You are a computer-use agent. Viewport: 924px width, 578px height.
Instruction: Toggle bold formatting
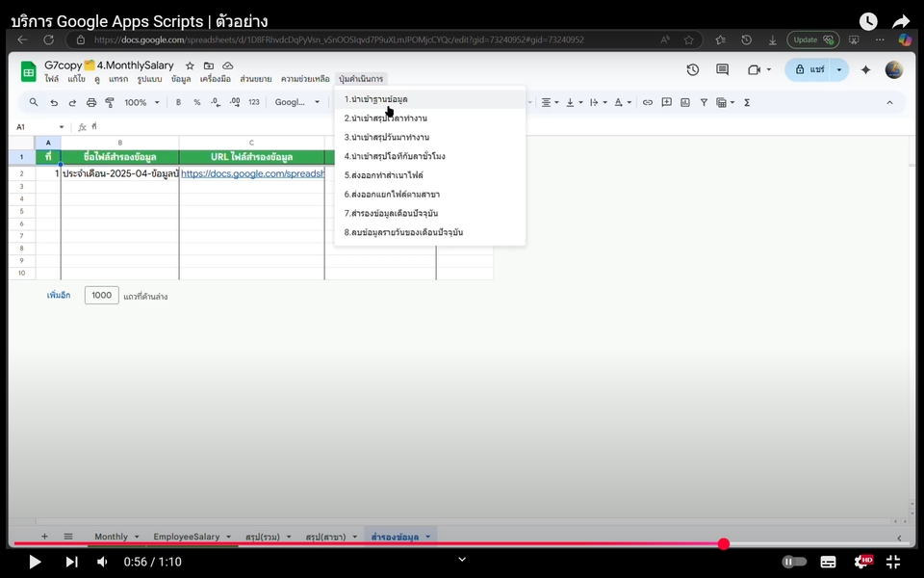point(178,101)
